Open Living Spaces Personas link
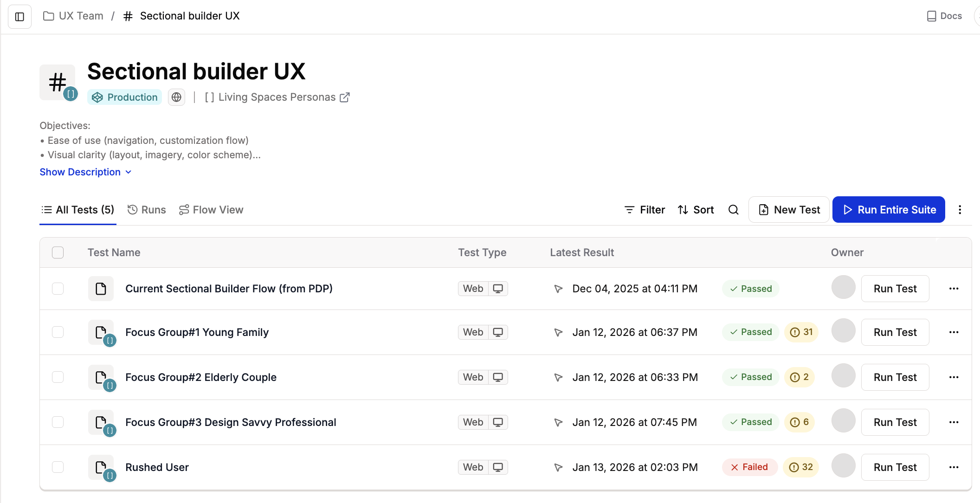Screen dimensions: 980x503 (277, 97)
